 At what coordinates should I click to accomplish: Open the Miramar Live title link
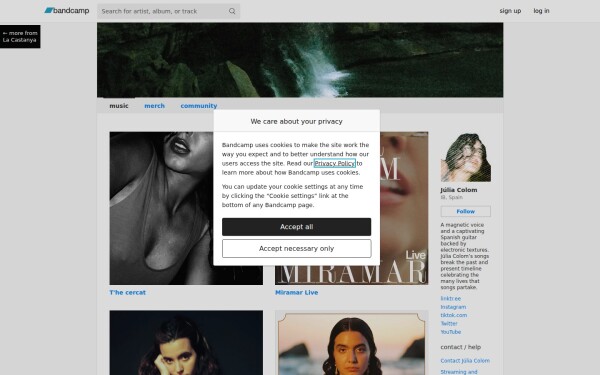pos(297,292)
